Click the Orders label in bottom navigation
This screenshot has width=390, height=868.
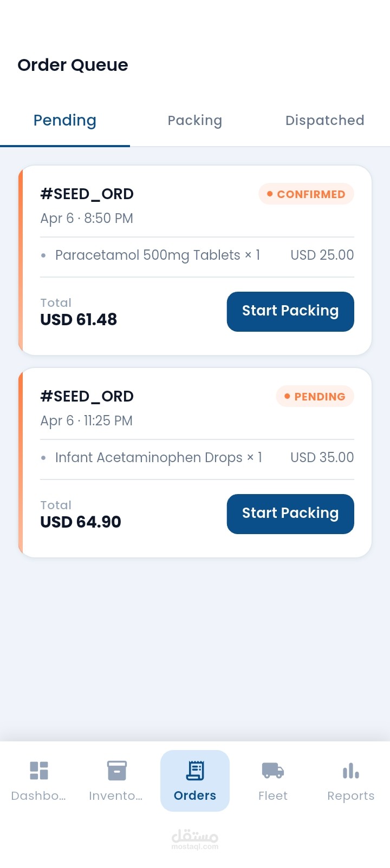point(195,795)
